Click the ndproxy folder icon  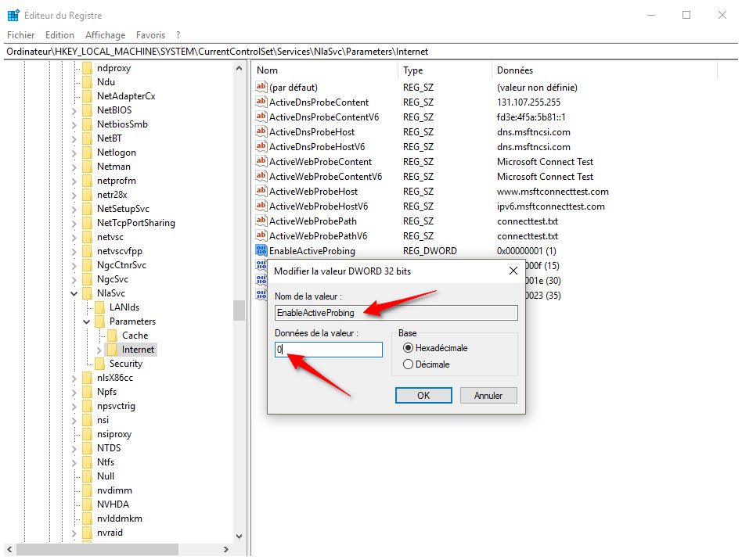coord(87,68)
